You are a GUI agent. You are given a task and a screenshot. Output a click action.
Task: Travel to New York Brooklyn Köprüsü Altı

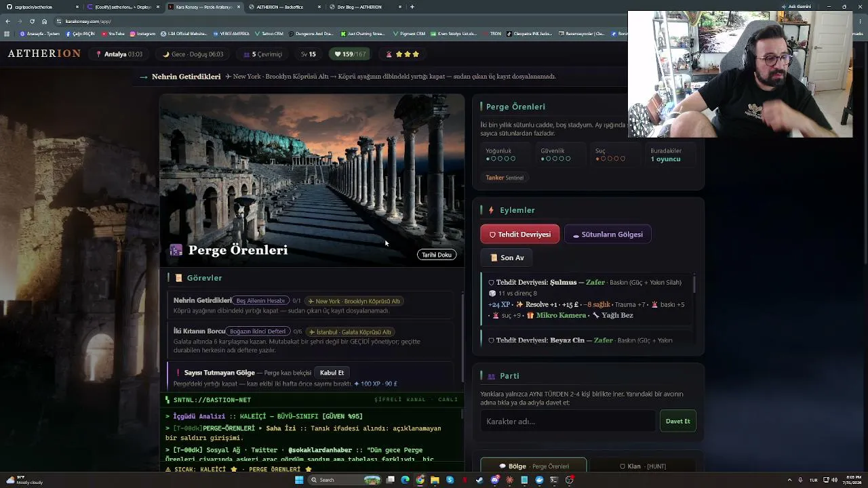354,301
